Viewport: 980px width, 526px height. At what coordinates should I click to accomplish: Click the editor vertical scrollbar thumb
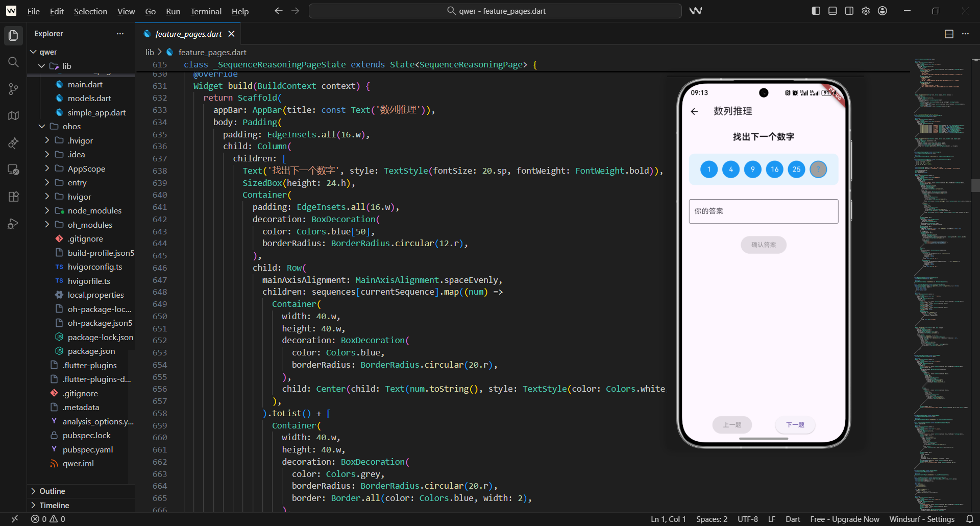click(975, 185)
